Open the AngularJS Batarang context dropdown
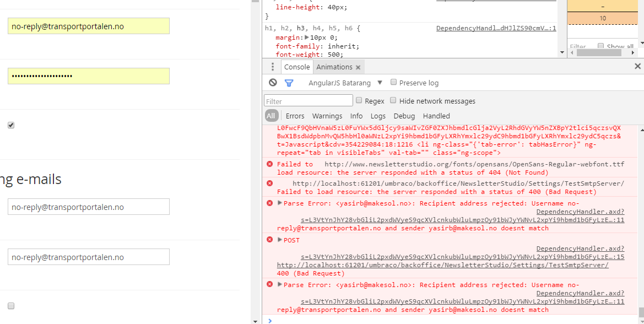644x324 pixels. pos(380,83)
